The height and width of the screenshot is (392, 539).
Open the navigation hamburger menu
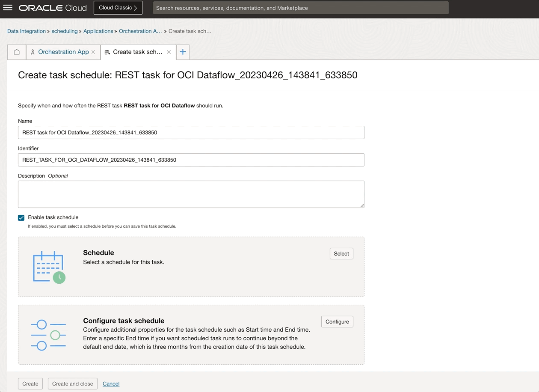(8, 7)
